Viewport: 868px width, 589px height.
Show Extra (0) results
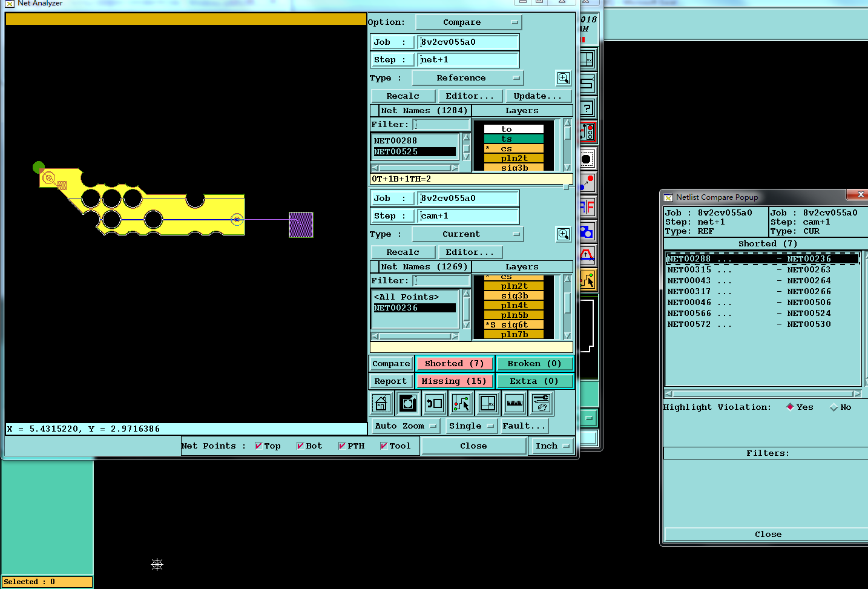click(534, 381)
